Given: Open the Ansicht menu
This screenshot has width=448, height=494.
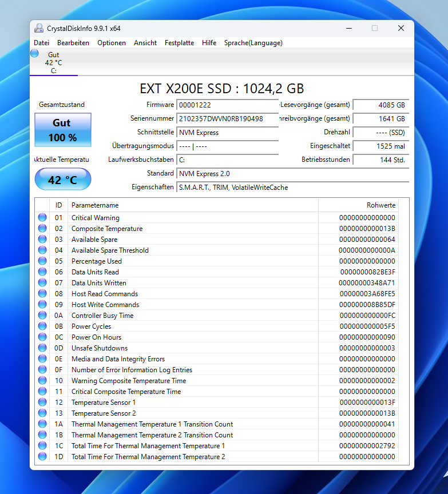Looking at the screenshot, I should [x=145, y=43].
